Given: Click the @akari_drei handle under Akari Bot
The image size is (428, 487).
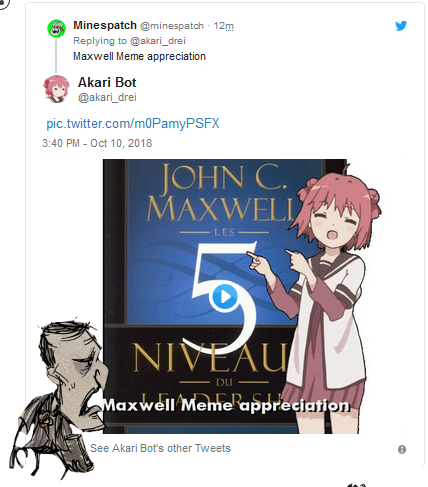Looking at the screenshot, I should click(107, 97).
